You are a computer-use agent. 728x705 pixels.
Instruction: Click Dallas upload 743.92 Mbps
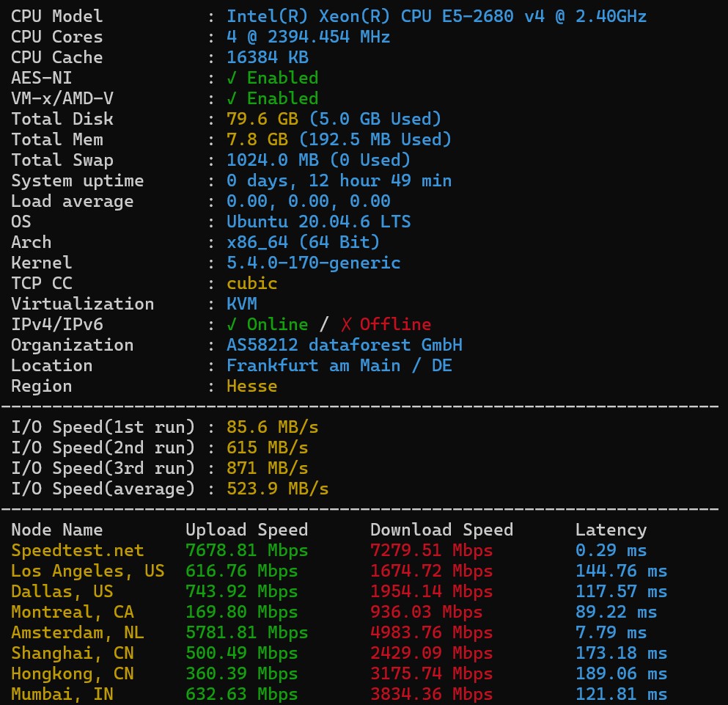242,591
